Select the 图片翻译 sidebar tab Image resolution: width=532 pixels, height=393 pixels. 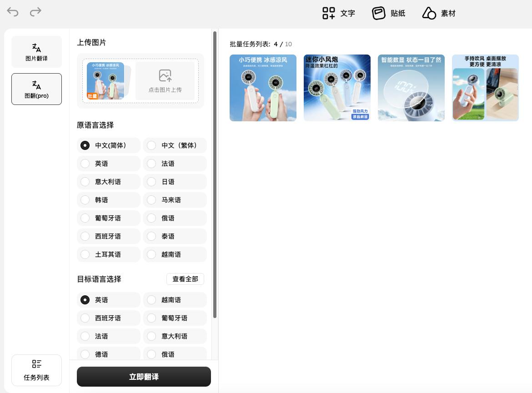pos(36,52)
